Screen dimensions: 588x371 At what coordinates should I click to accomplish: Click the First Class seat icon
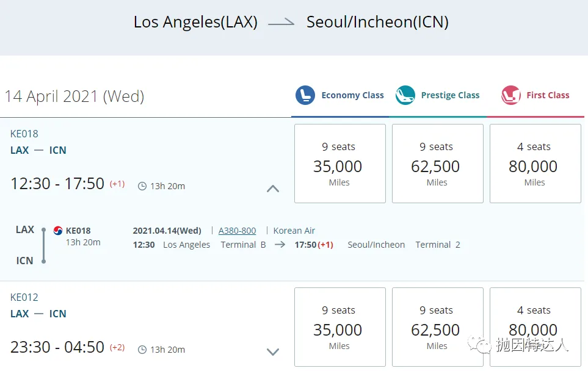point(510,95)
